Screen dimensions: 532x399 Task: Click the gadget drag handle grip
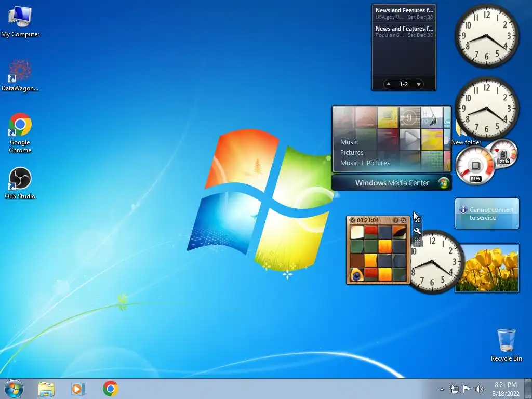tap(417, 242)
